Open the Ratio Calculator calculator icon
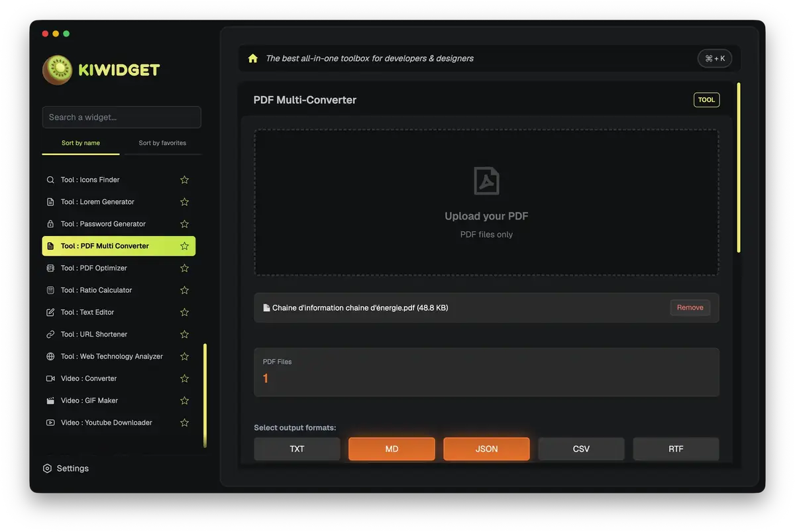Image resolution: width=795 pixels, height=532 pixels. pyautogui.click(x=50, y=290)
